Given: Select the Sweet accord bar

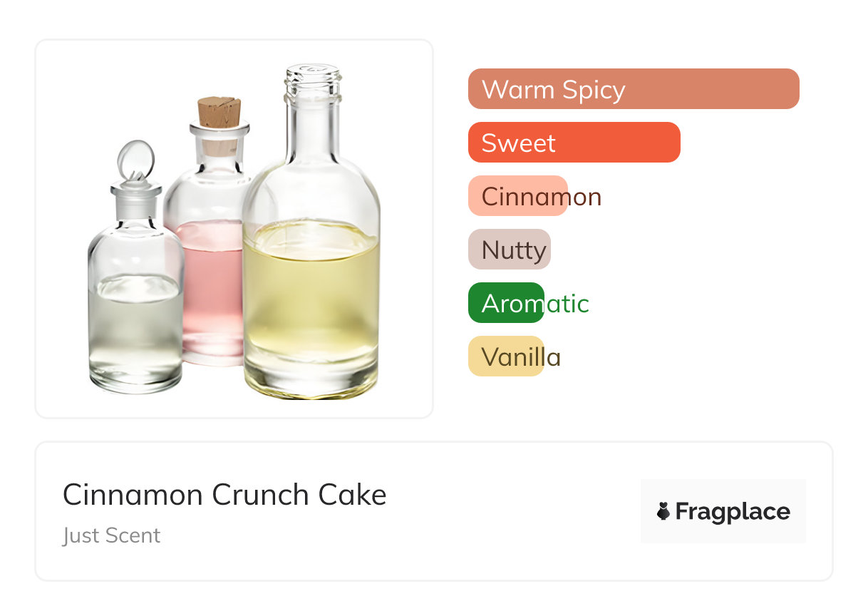Looking at the screenshot, I should [574, 143].
